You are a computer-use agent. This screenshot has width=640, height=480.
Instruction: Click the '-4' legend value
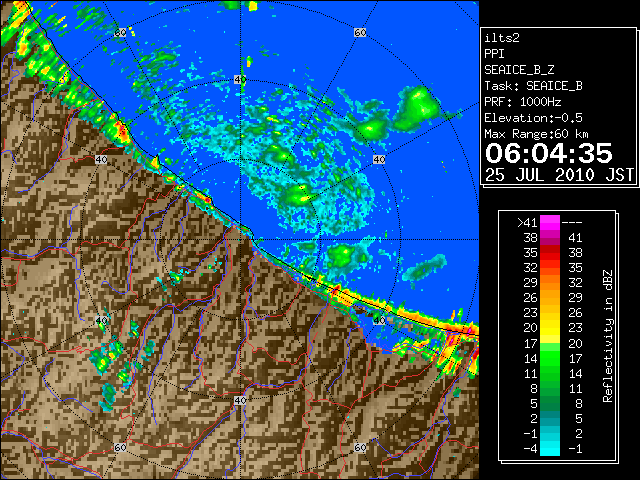530,449
